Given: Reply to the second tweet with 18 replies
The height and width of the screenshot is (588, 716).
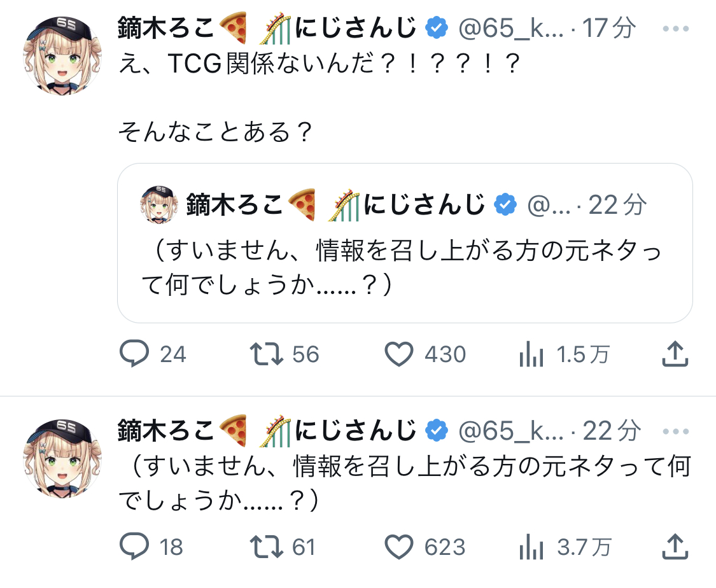Looking at the screenshot, I should (x=134, y=547).
